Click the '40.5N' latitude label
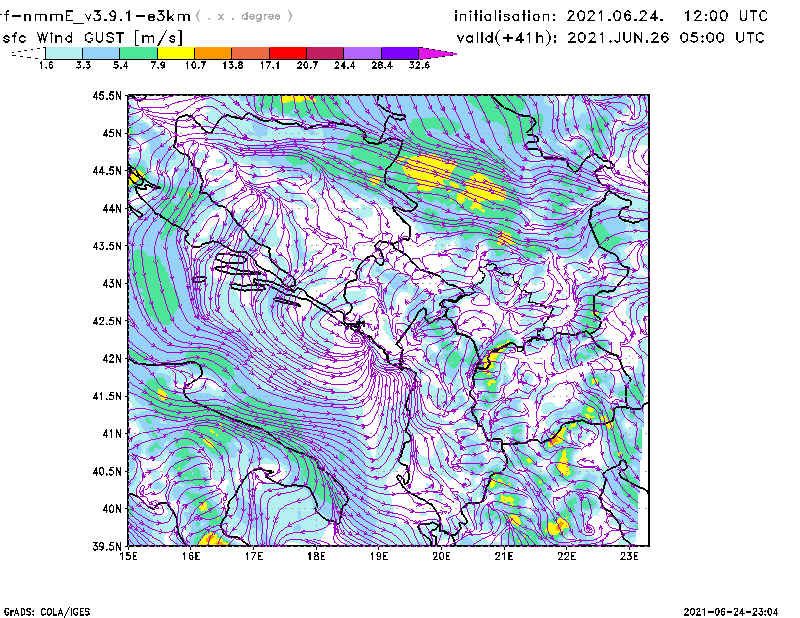The height and width of the screenshot is (618, 800). (x=107, y=471)
